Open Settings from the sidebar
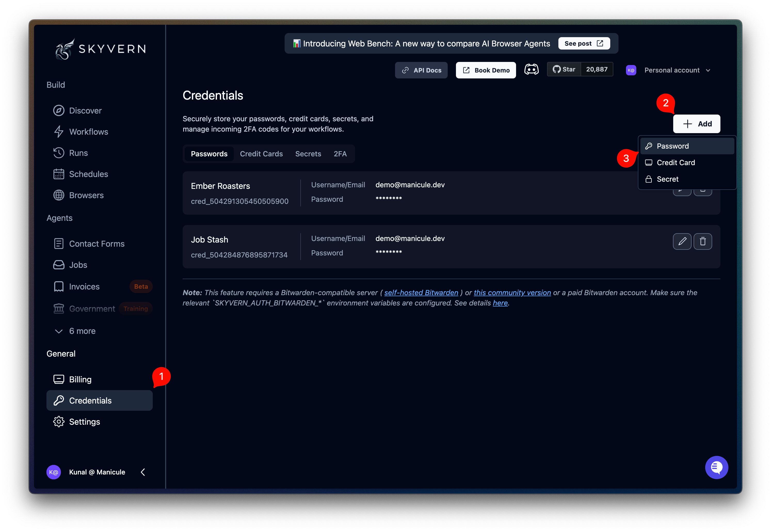771x532 pixels. (99, 422)
